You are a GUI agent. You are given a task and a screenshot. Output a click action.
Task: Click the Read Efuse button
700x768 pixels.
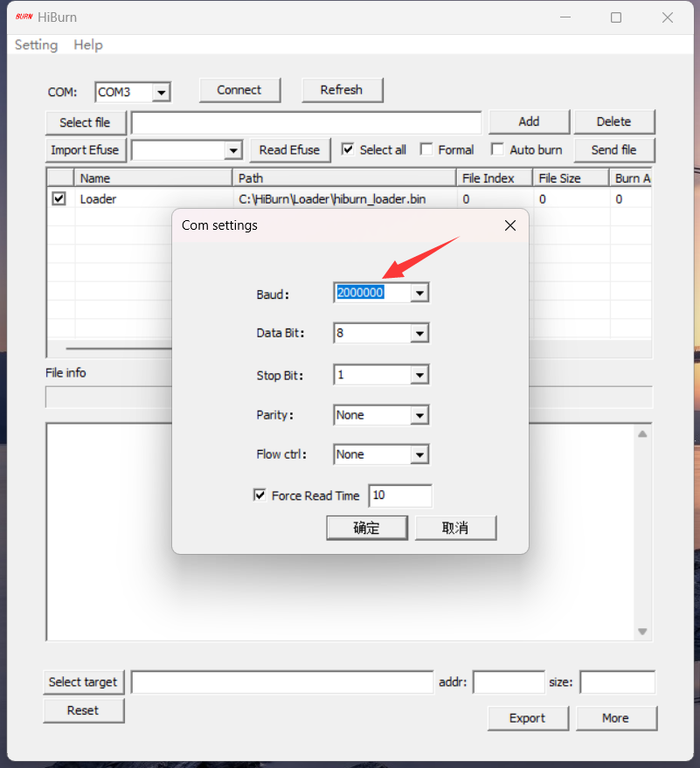[x=290, y=150]
